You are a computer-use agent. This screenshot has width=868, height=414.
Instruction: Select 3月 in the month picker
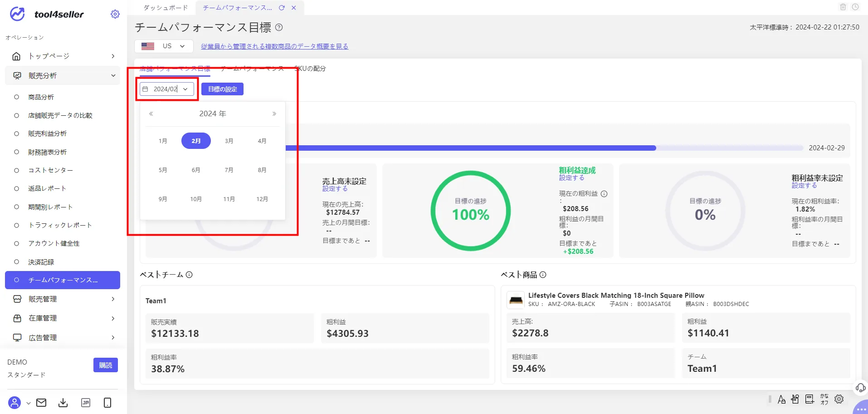(x=229, y=141)
